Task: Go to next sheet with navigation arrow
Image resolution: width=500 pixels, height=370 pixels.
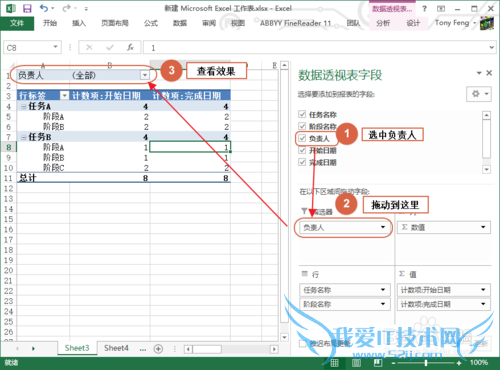Action: pyautogui.click(x=33, y=349)
